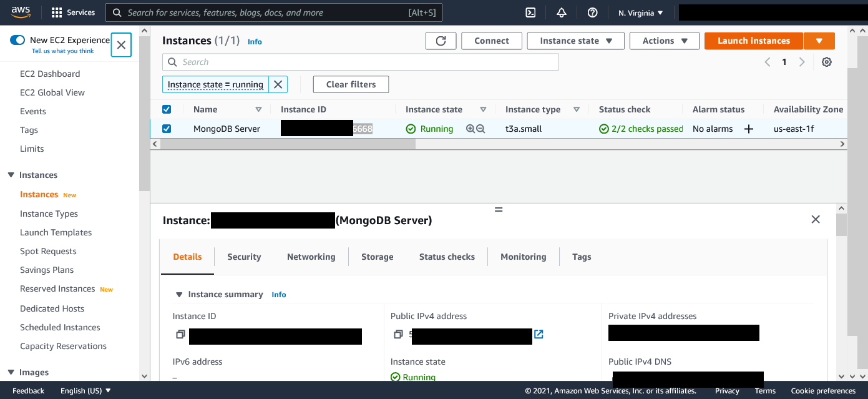Switch to the Storage tab
This screenshot has height=399, width=868.
[x=378, y=257]
